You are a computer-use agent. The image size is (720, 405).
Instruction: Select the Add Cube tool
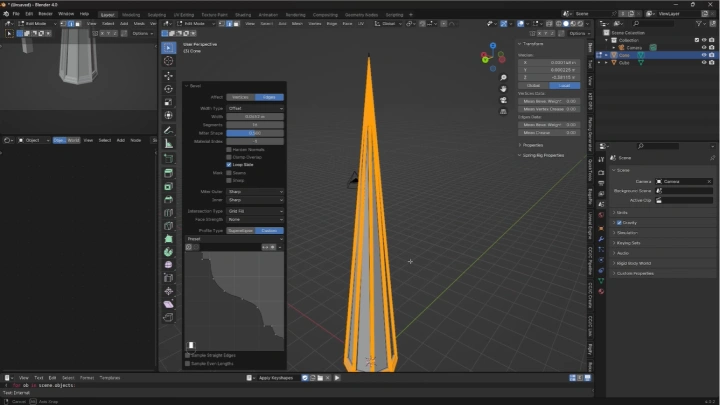169,159
